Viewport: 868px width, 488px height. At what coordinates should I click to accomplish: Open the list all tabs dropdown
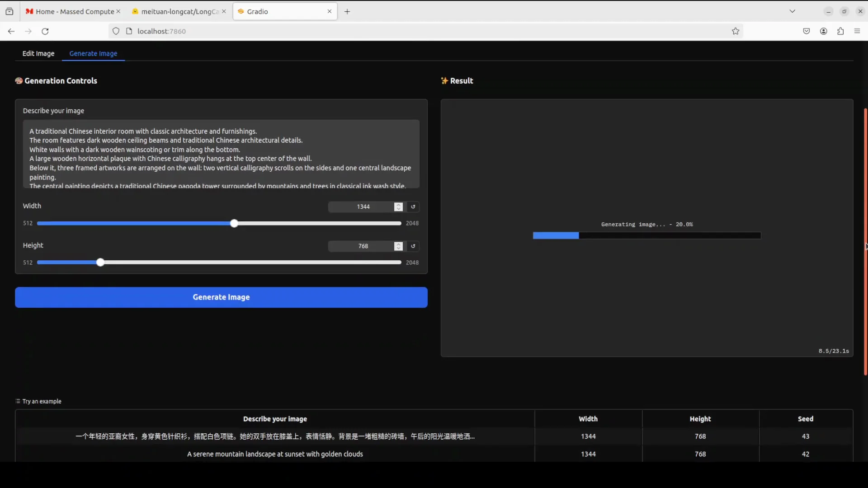coord(793,11)
